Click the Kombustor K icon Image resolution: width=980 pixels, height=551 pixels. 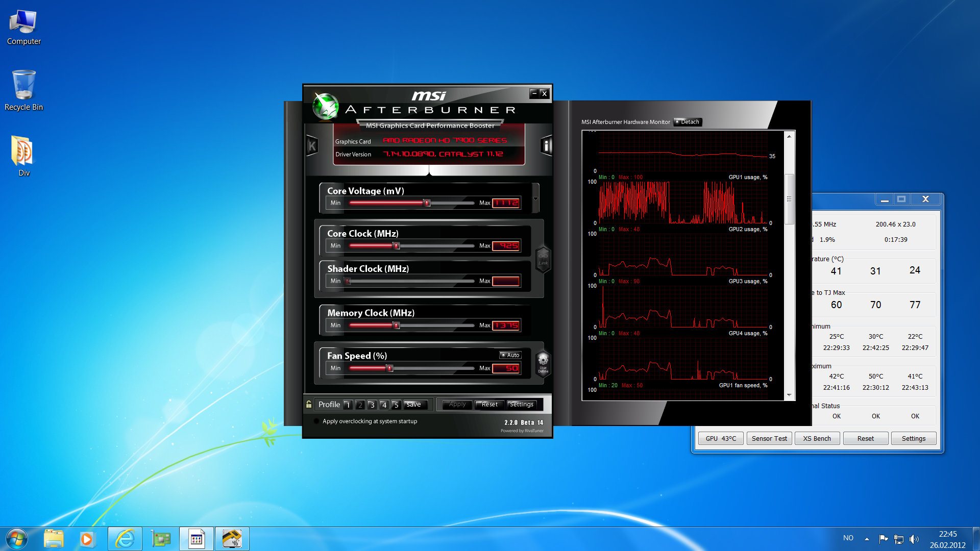pos(312,146)
